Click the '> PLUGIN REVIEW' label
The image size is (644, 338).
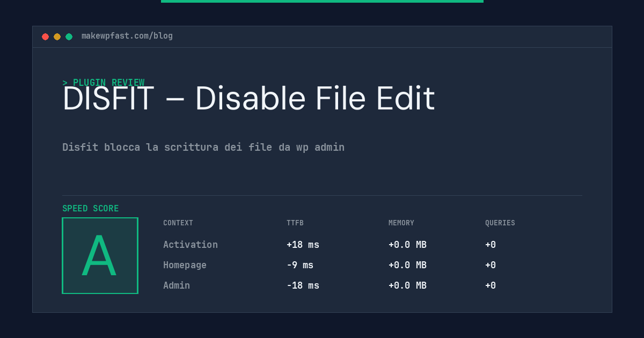(x=104, y=83)
